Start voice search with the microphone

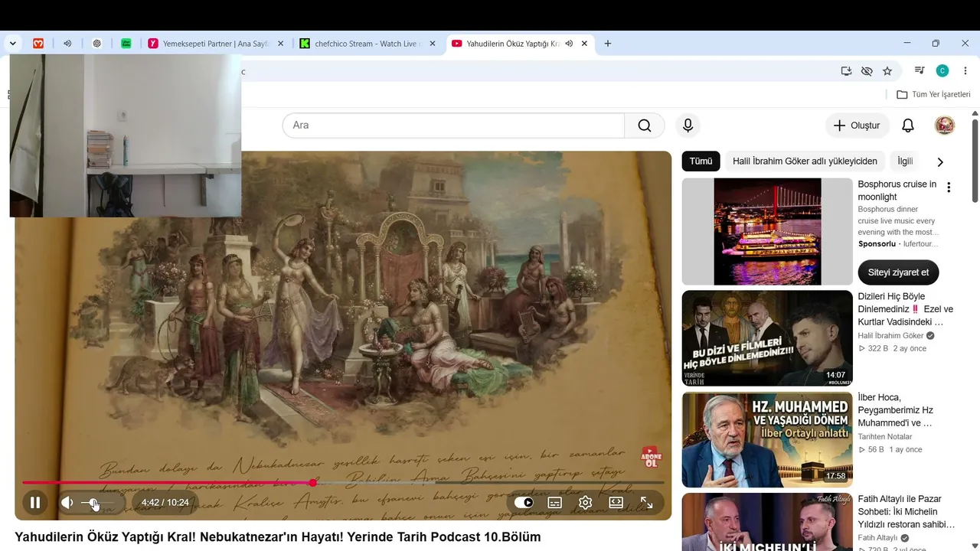click(x=688, y=126)
